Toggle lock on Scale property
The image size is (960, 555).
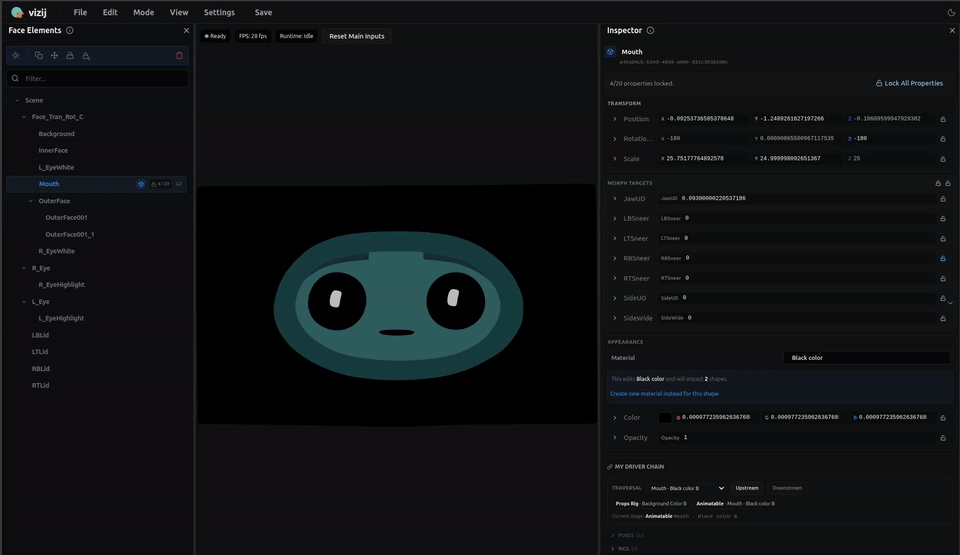coord(943,159)
